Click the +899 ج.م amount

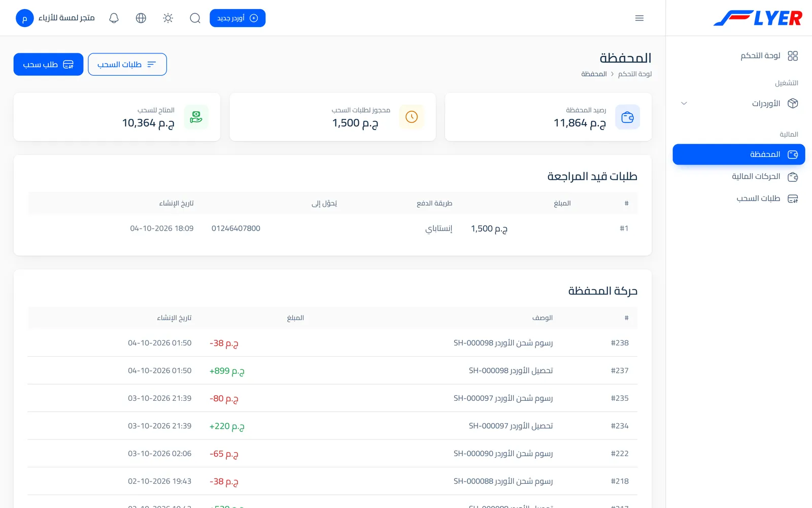tap(227, 371)
